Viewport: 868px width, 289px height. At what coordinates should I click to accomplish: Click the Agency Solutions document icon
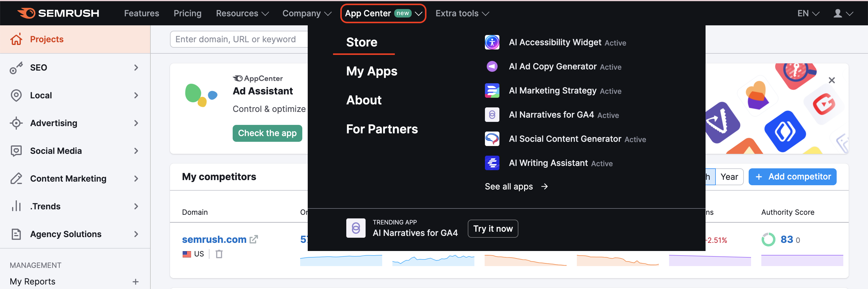[16, 234]
